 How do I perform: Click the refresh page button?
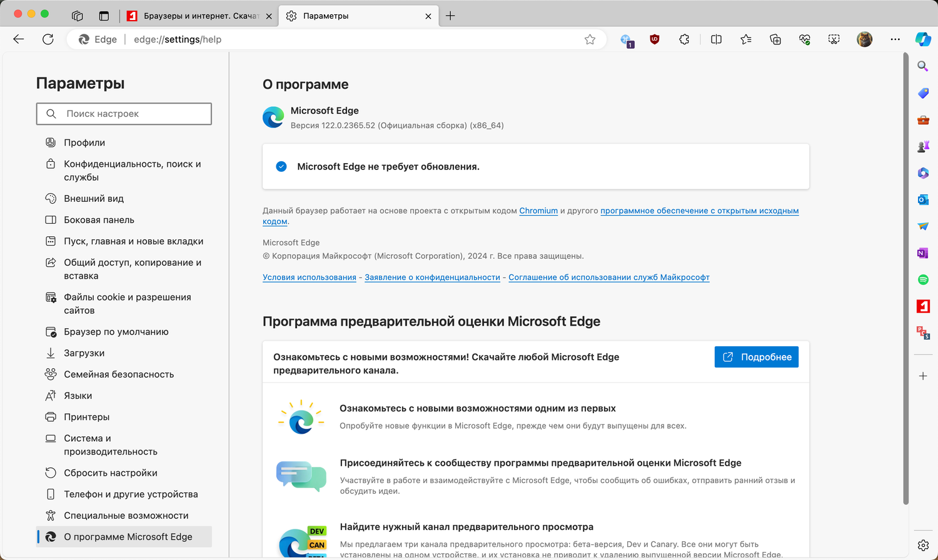coord(48,39)
